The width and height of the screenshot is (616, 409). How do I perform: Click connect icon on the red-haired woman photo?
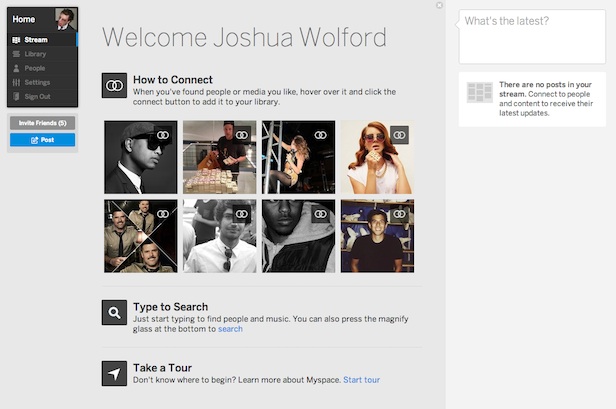tap(399, 134)
